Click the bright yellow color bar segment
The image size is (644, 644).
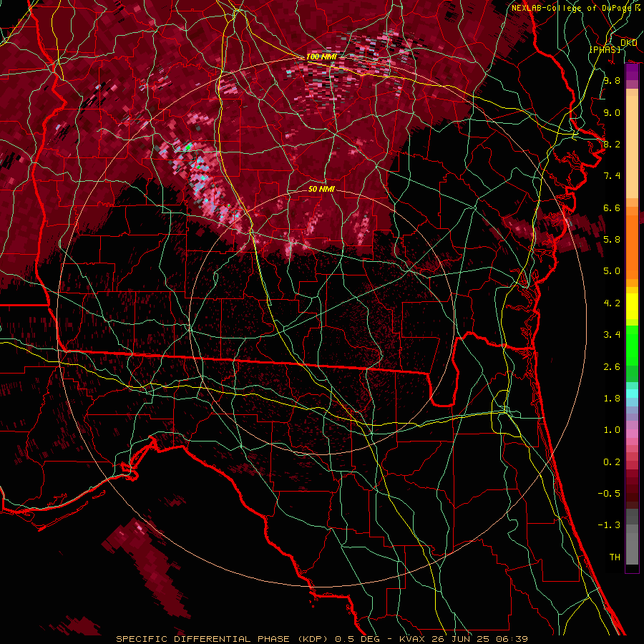(632, 306)
